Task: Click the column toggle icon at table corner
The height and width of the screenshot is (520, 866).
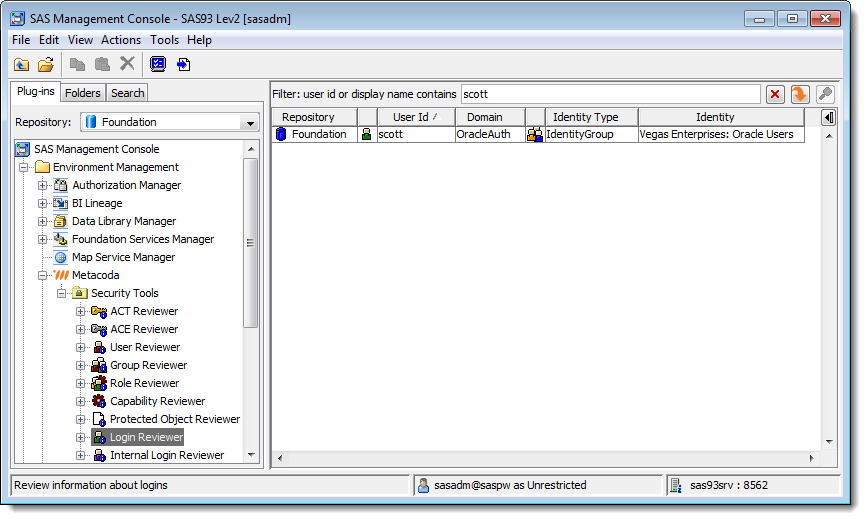Action: point(828,118)
